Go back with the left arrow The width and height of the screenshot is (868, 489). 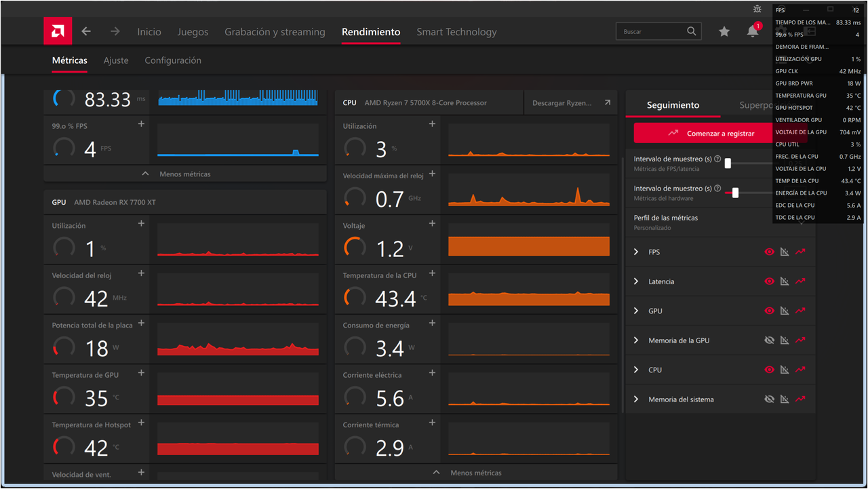pyautogui.click(x=86, y=31)
